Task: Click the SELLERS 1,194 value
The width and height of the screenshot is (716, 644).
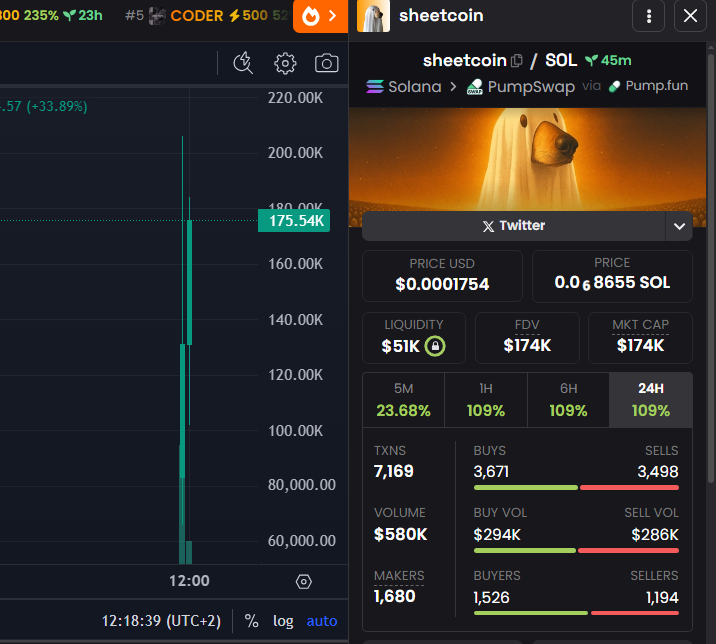Action: (x=662, y=597)
